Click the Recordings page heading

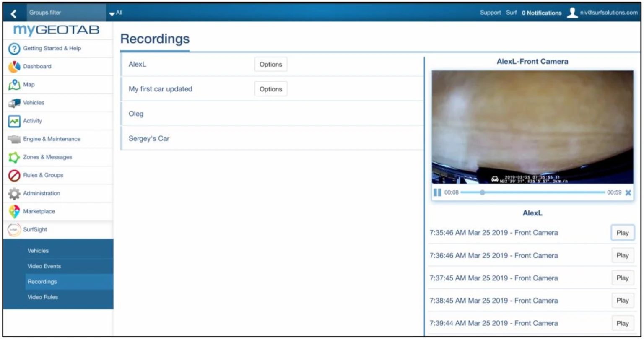click(x=155, y=39)
